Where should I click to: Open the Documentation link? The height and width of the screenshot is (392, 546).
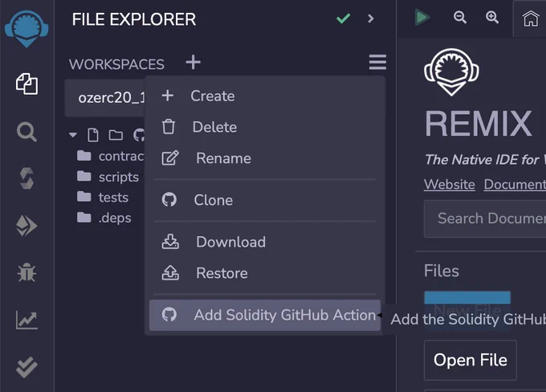point(515,184)
